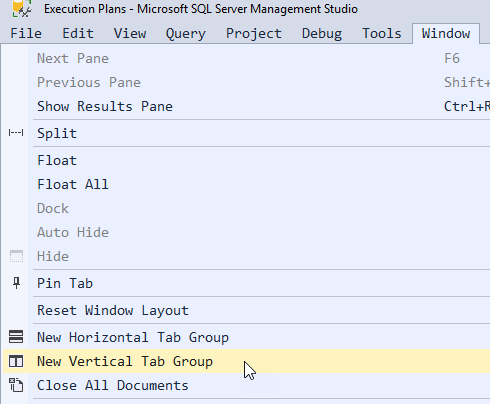Click the Hide window icon
490x404 pixels.
click(16, 256)
